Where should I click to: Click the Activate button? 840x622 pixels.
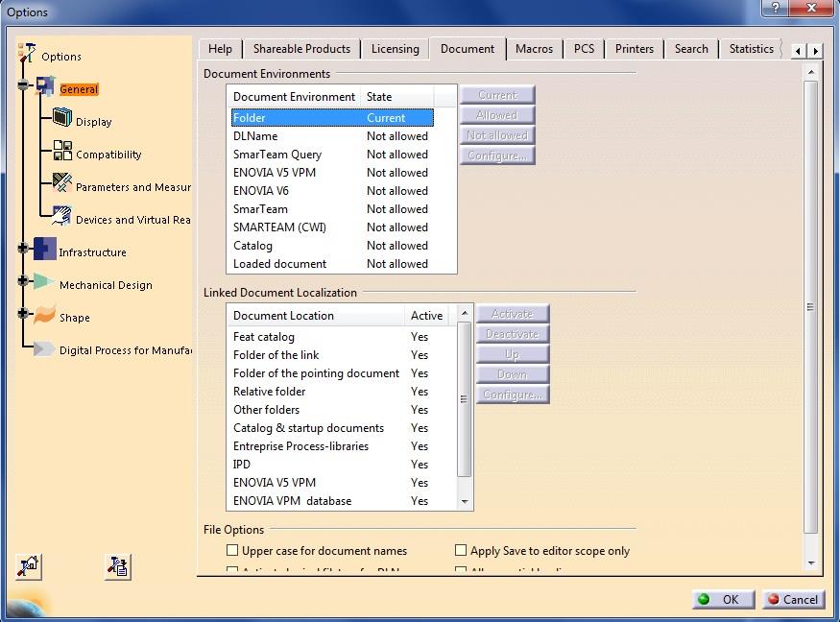click(513, 314)
